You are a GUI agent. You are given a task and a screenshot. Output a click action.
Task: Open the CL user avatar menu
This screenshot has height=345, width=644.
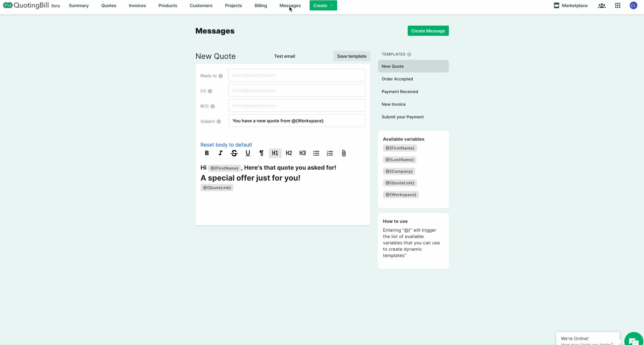633,6
